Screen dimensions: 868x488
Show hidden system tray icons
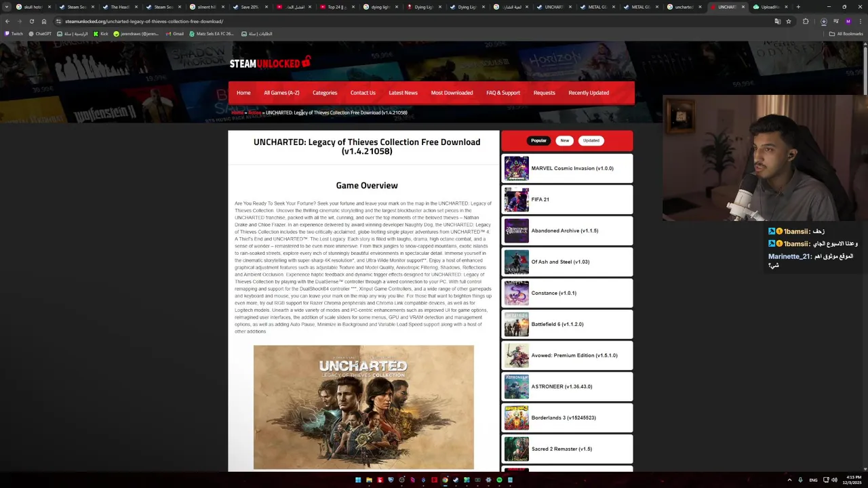click(x=789, y=480)
